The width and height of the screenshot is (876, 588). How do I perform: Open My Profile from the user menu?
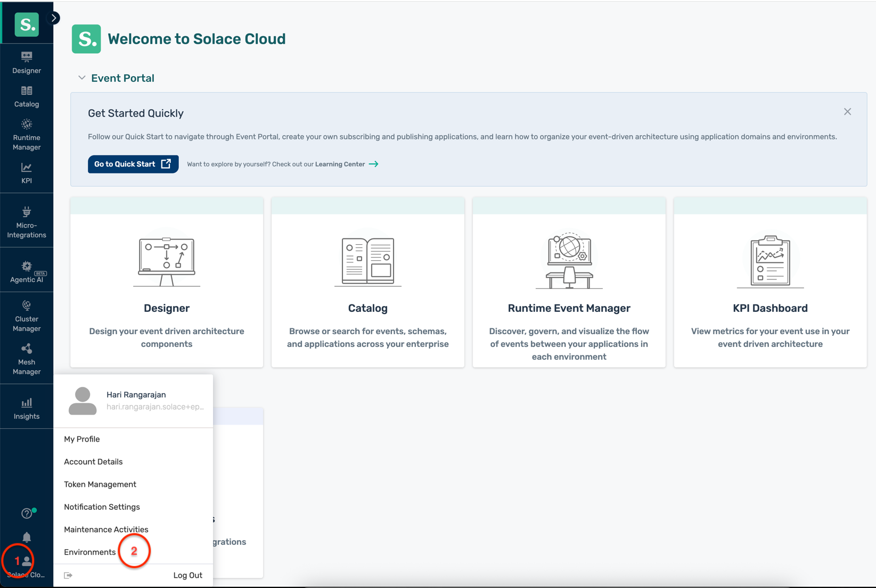(81, 438)
